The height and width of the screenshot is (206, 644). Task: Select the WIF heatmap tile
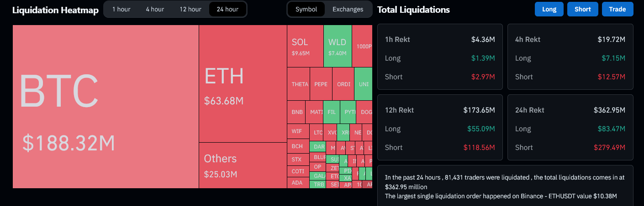(298, 131)
